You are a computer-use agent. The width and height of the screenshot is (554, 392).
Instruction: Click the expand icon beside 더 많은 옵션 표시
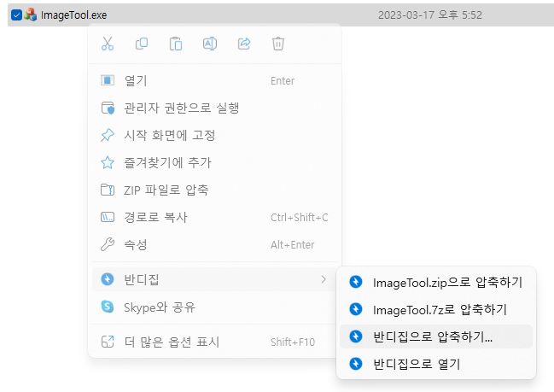coord(108,342)
